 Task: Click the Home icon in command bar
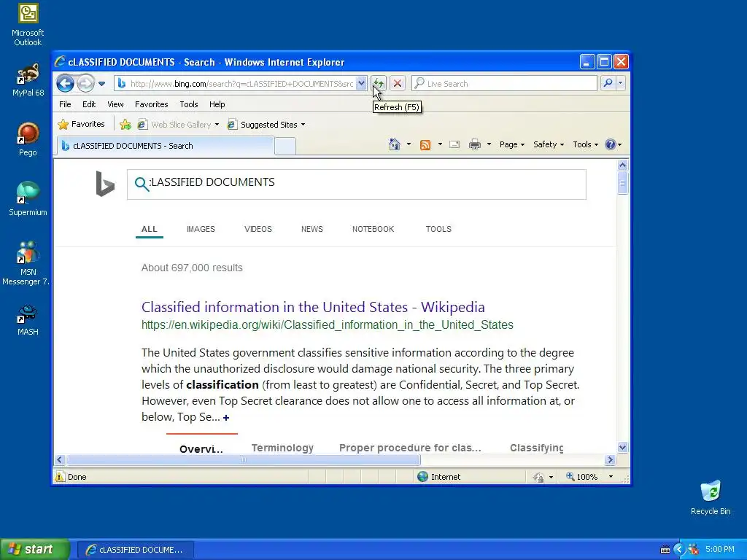(395, 144)
